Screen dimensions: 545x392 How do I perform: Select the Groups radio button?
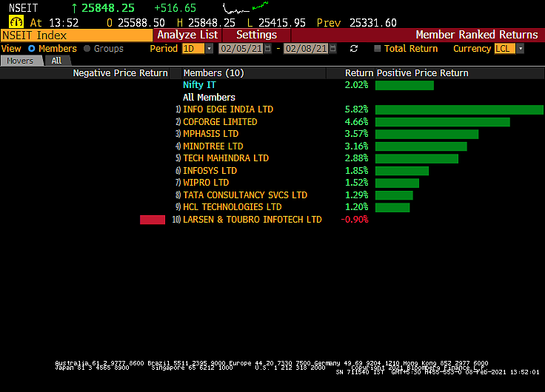tap(87, 49)
